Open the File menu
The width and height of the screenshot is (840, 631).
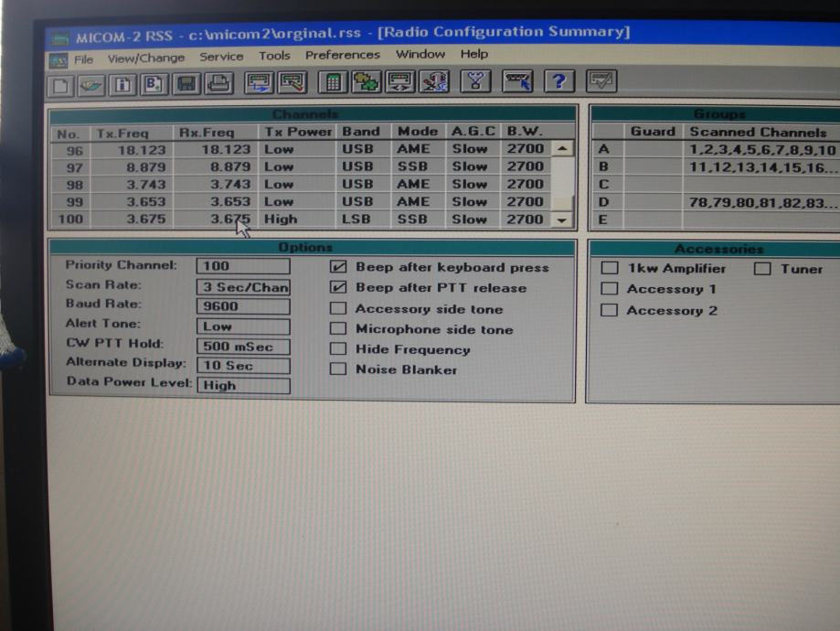point(83,59)
